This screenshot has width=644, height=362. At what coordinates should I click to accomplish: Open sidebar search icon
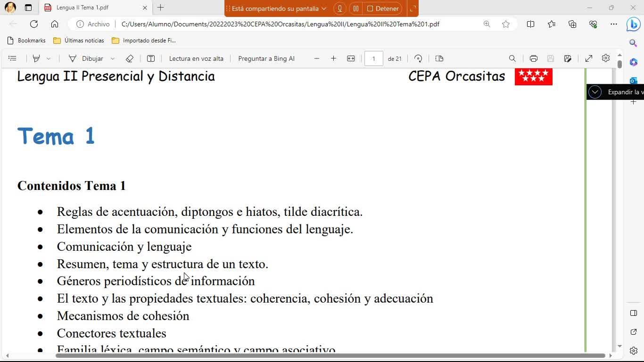pos(633,43)
